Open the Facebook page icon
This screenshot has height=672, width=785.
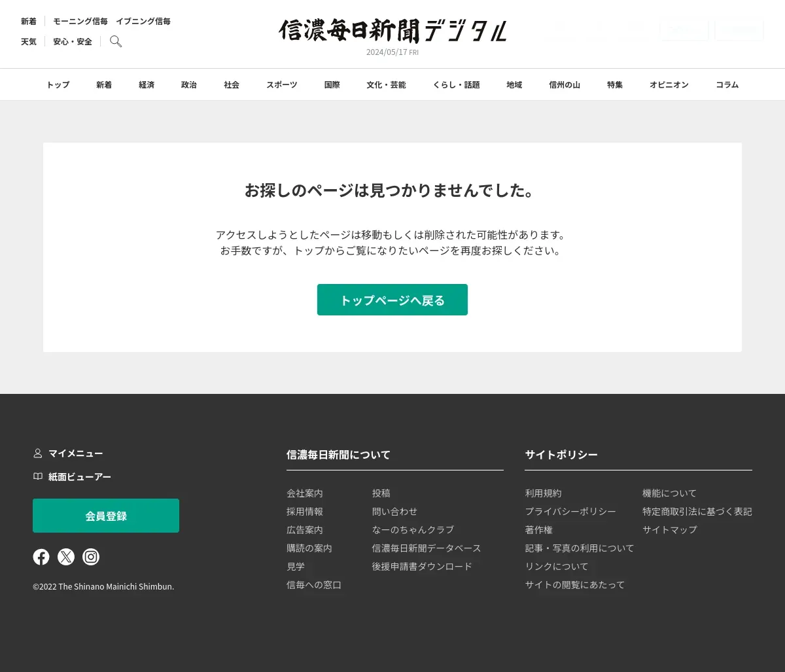tap(41, 557)
